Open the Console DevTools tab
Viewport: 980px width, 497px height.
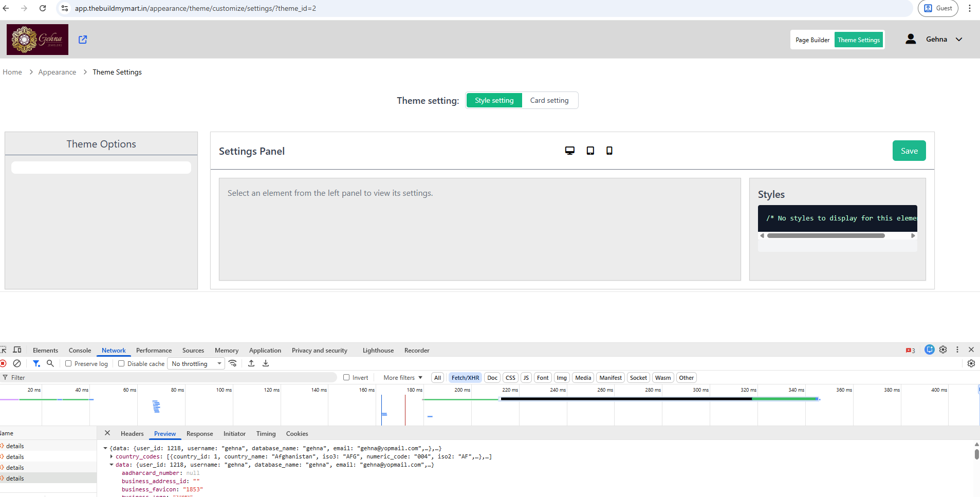pyautogui.click(x=80, y=351)
